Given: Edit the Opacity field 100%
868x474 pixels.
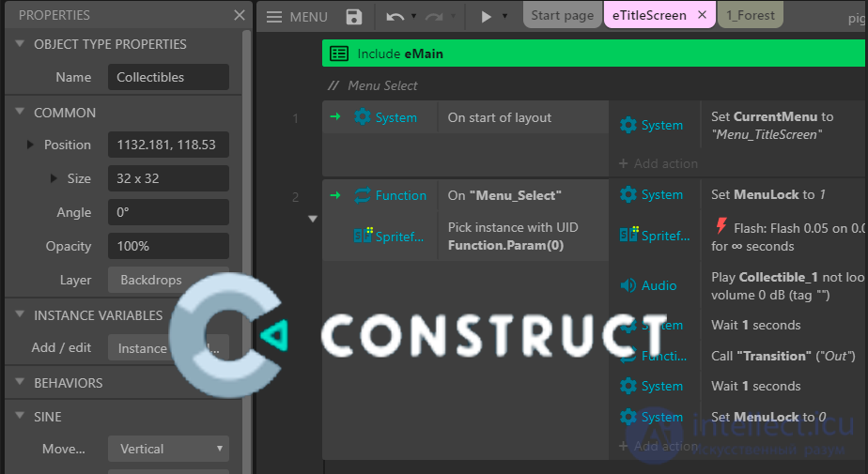Looking at the screenshot, I should point(168,246).
